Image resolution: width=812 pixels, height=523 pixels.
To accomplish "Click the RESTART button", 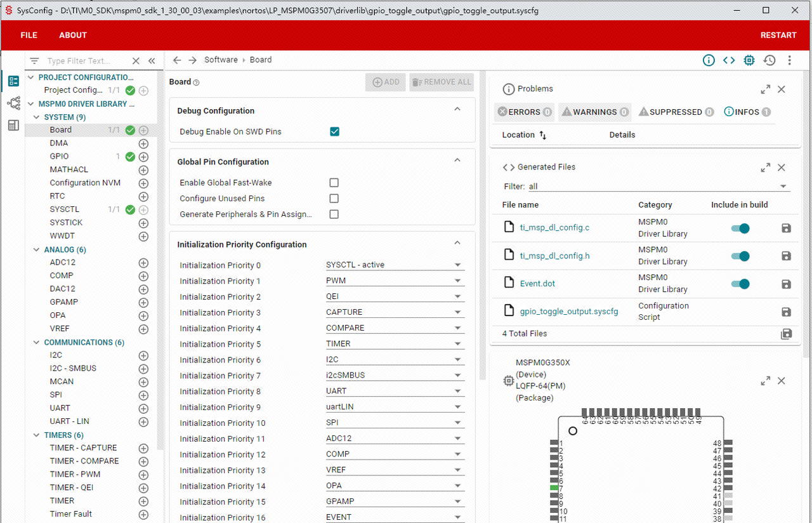I will pos(778,36).
